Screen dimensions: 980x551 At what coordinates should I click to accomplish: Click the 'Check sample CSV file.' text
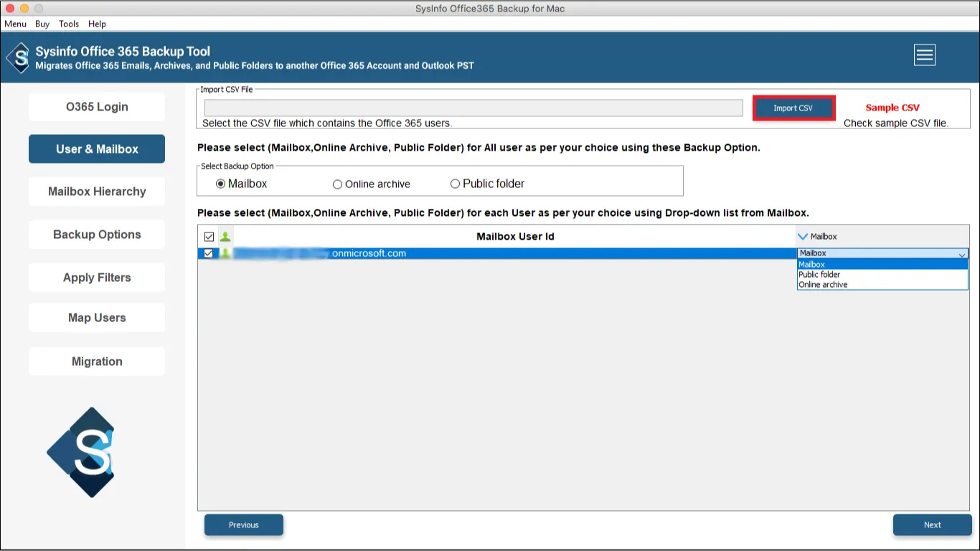(x=896, y=123)
